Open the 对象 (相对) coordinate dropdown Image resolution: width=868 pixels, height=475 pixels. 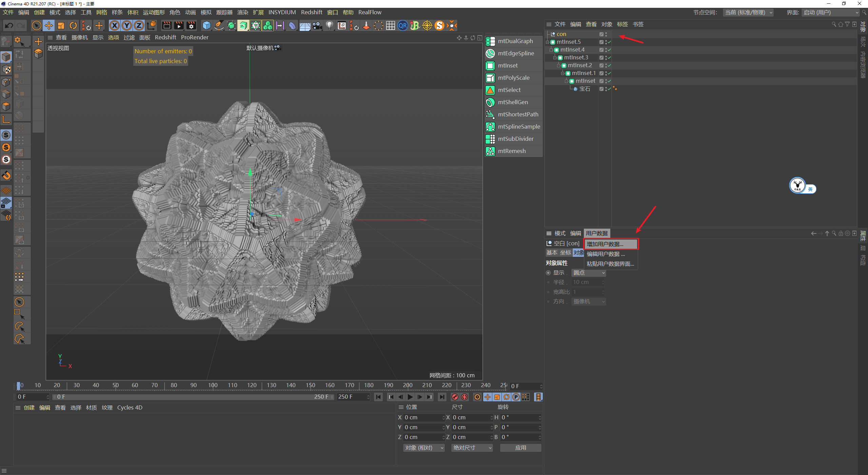tap(424, 448)
